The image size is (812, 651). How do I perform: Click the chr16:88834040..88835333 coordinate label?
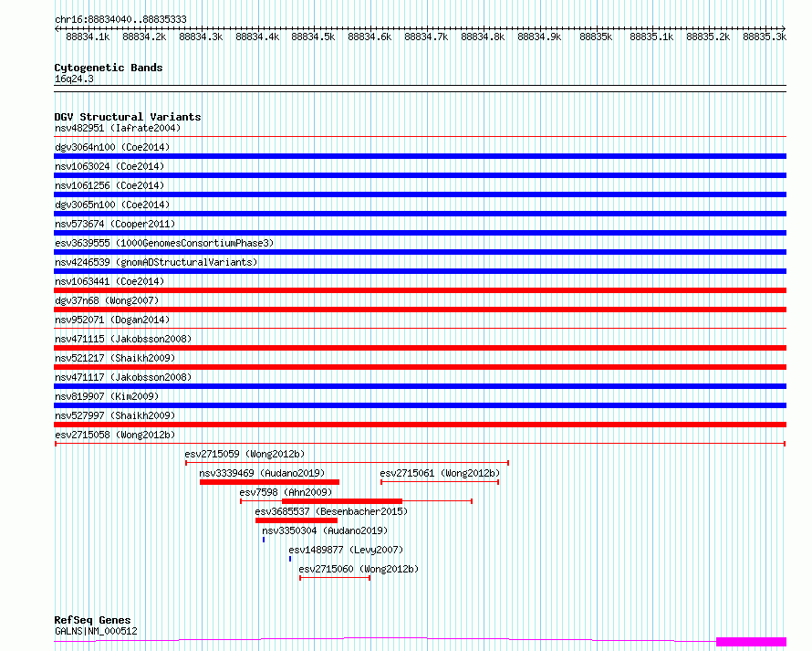click(x=120, y=19)
